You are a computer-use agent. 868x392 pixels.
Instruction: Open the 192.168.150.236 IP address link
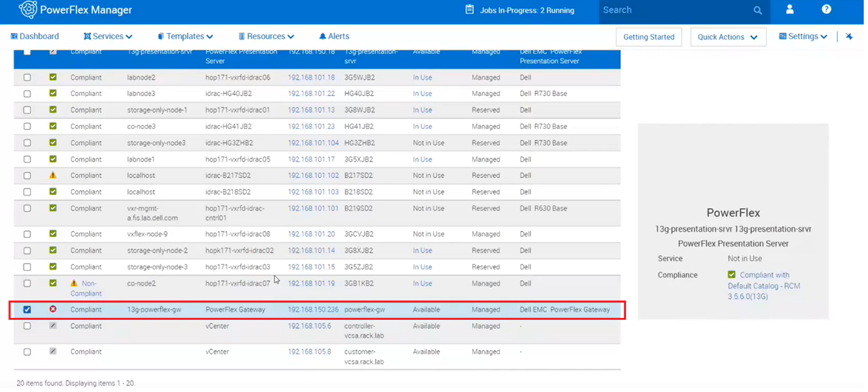(x=313, y=310)
